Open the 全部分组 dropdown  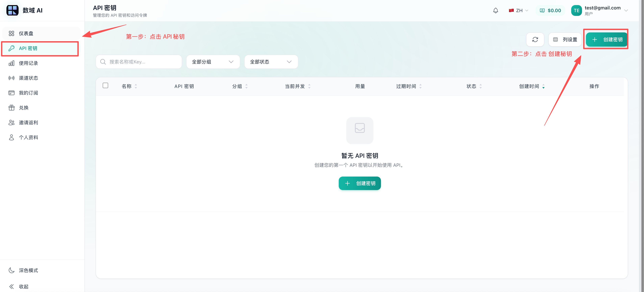pos(213,62)
